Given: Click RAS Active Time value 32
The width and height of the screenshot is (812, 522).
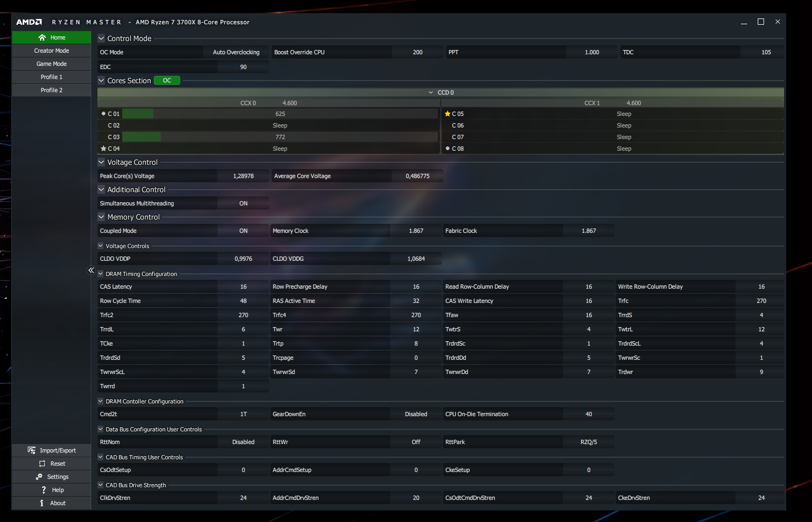Looking at the screenshot, I should click(416, 301).
